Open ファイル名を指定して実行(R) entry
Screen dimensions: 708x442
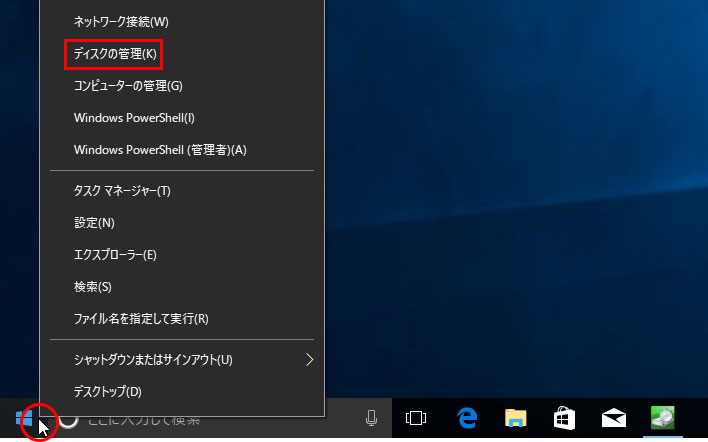141,319
